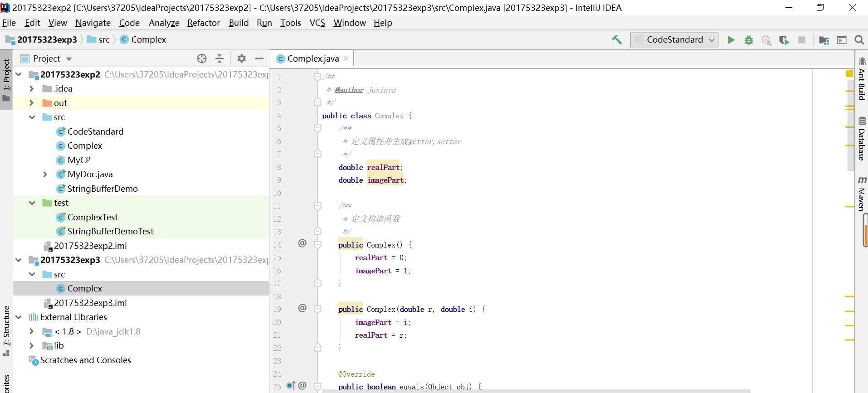This screenshot has height=393, width=868.
Task: Select 20175323exp2.iml file
Action: [x=85, y=246]
